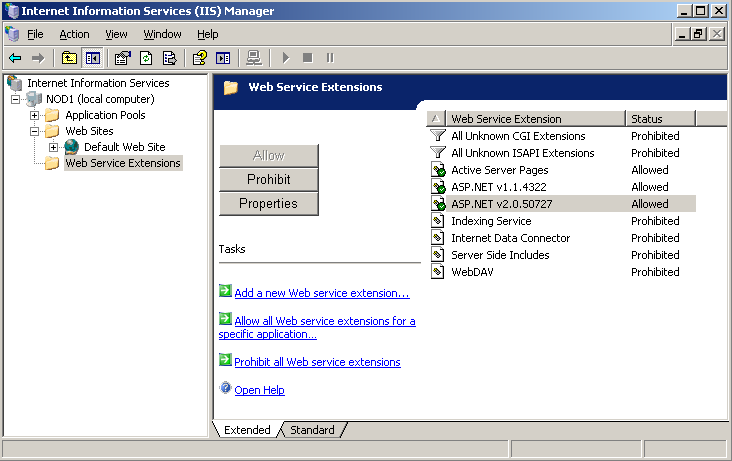Click the Application Pools folder icon
This screenshot has height=461, width=732.
coord(52,115)
